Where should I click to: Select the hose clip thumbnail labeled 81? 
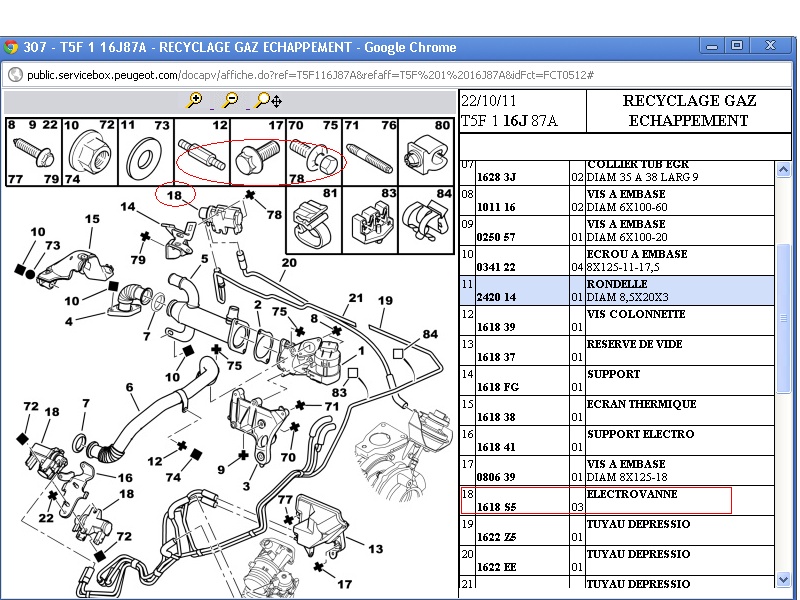[x=314, y=220]
